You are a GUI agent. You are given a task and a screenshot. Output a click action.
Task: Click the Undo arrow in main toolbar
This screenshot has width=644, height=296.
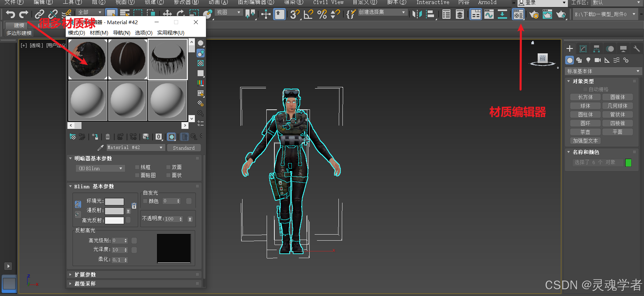coord(10,14)
